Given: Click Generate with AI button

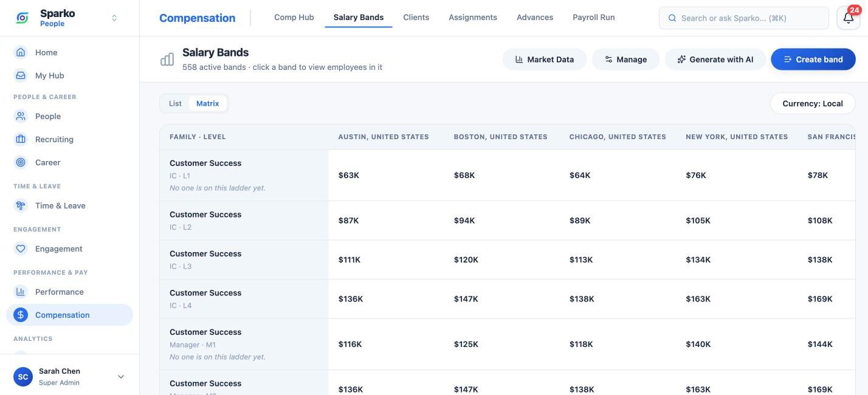Looking at the screenshot, I should (715, 60).
